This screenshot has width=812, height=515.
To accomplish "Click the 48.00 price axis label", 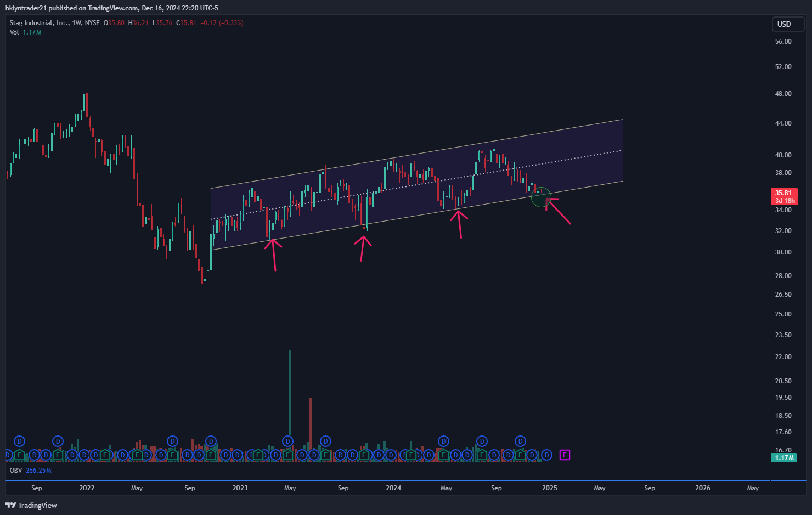I will pyautogui.click(x=783, y=94).
